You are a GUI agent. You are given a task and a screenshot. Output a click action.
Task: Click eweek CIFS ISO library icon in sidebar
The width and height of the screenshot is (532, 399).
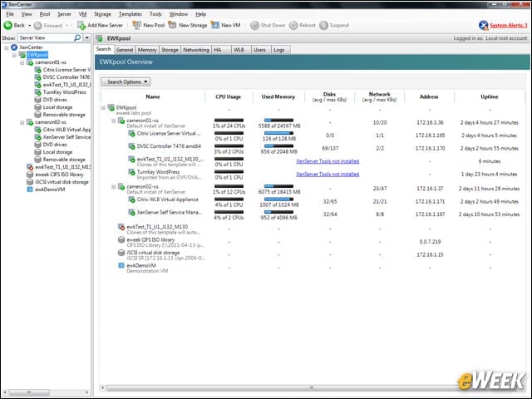point(30,175)
